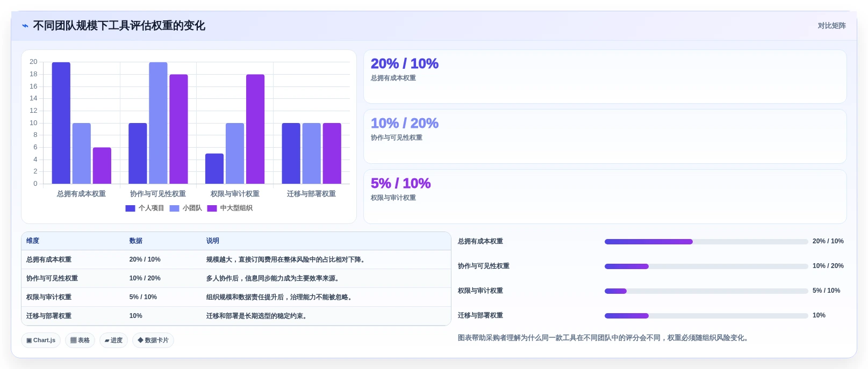Click the description 组织规模和数据责任提升后…
The height and width of the screenshot is (369, 868).
tap(281, 298)
